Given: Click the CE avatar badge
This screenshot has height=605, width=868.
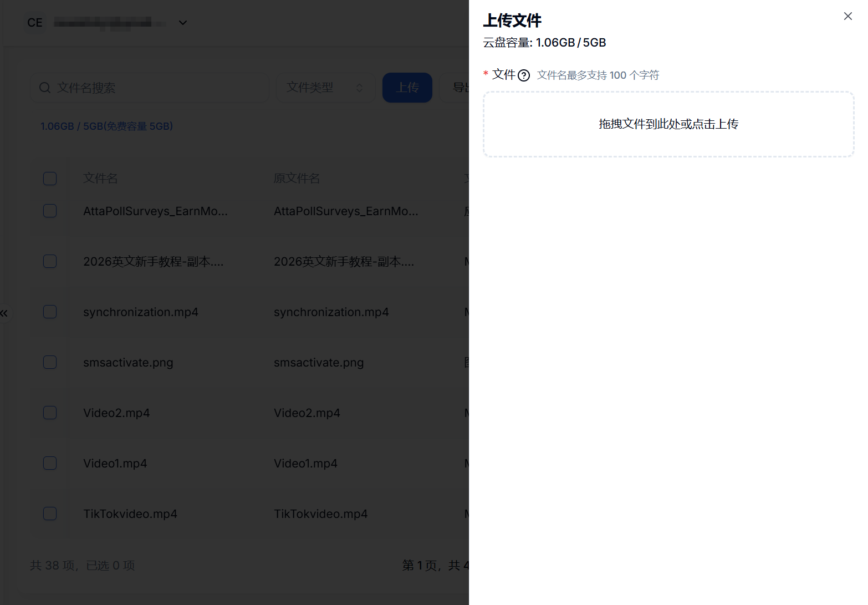Looking at the screenshot, I should [35, 23].
